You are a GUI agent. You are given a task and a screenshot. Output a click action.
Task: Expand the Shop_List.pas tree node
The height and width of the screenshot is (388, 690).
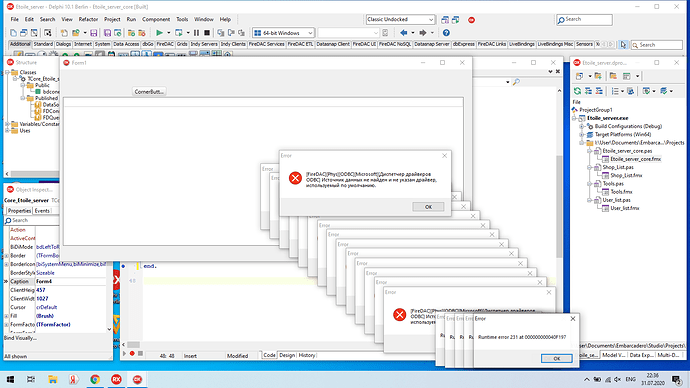[589, 168]
